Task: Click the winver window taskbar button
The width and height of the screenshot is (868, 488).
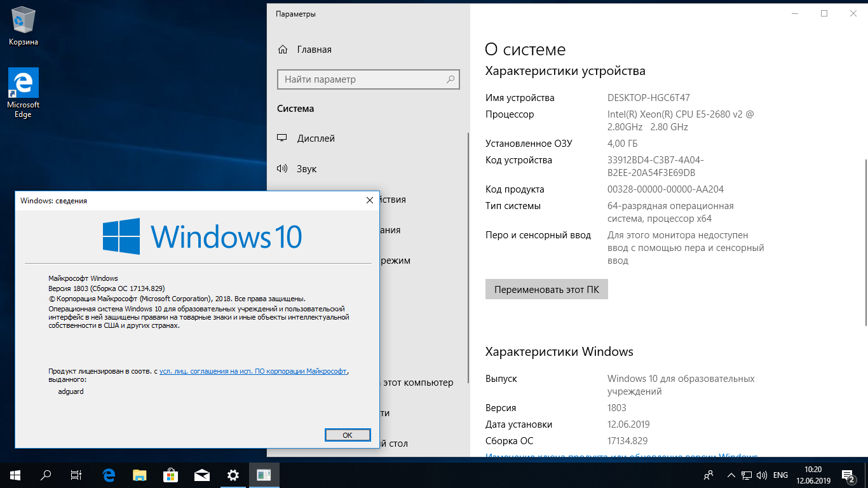Action: click(x=264, y=475)
